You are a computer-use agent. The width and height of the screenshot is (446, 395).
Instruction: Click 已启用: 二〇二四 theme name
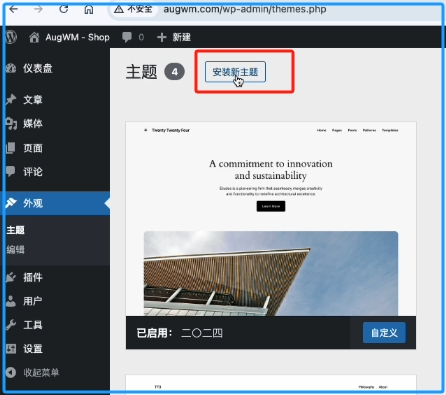pyautogui.click(x=179, y=333)
